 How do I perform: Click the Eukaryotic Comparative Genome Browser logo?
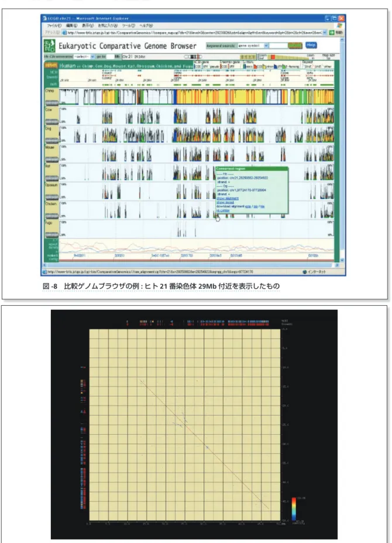point(50,46)
